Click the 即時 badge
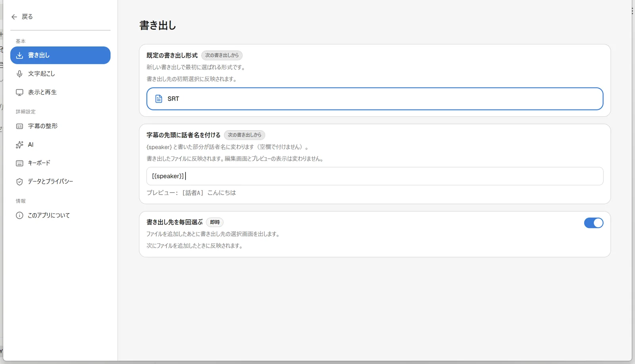 click(x=215, y=222)
